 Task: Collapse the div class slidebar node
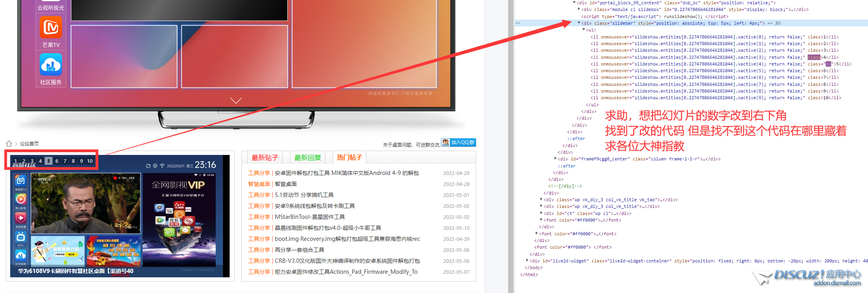point(579,23)
